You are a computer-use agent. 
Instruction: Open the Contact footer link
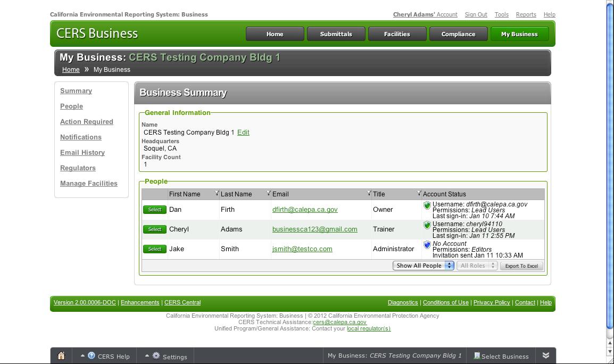tap(525, 302)
